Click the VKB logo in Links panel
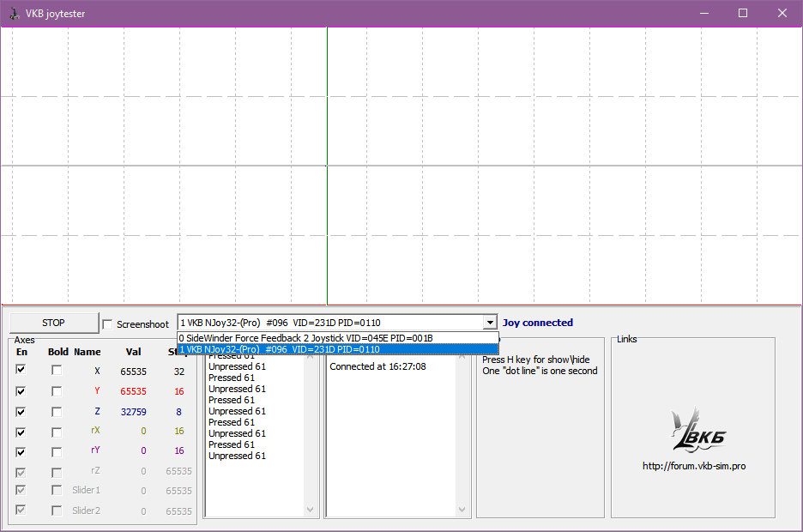Image resolution: width=803 pixels, height=532 pixels. [698, 430]
